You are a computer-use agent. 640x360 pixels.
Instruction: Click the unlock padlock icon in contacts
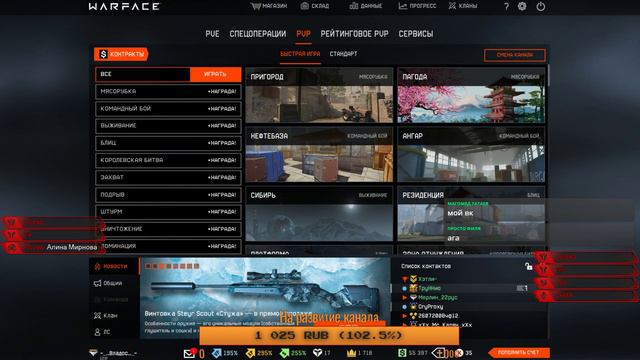[529, 267]
